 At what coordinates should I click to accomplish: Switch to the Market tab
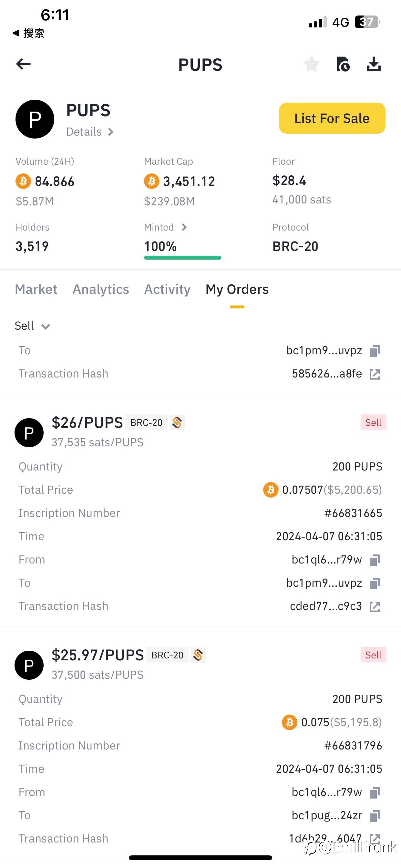coord(36,289)
